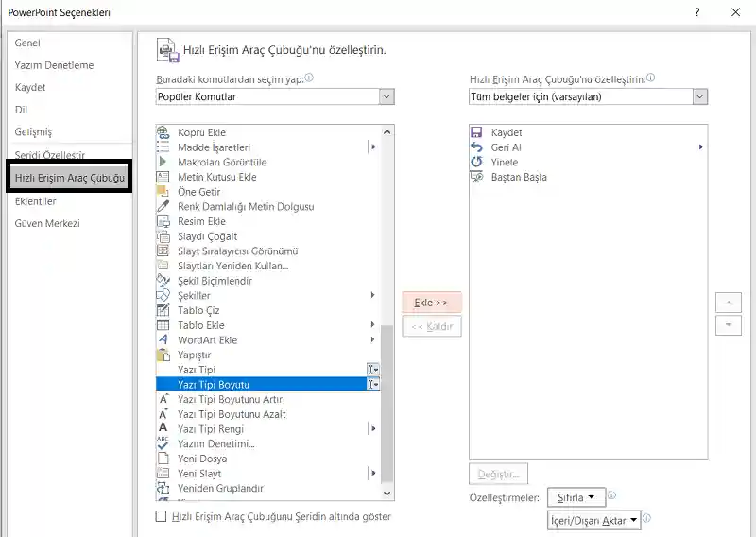Click the move up arrow button

[x=729, y=303]
